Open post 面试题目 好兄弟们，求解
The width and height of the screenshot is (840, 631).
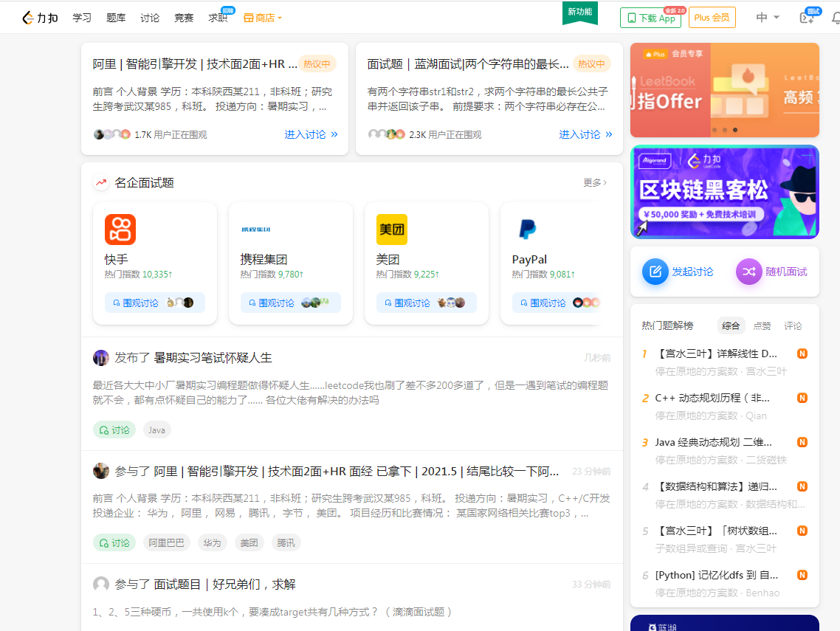pyautogui.click(x=224, y=585)
